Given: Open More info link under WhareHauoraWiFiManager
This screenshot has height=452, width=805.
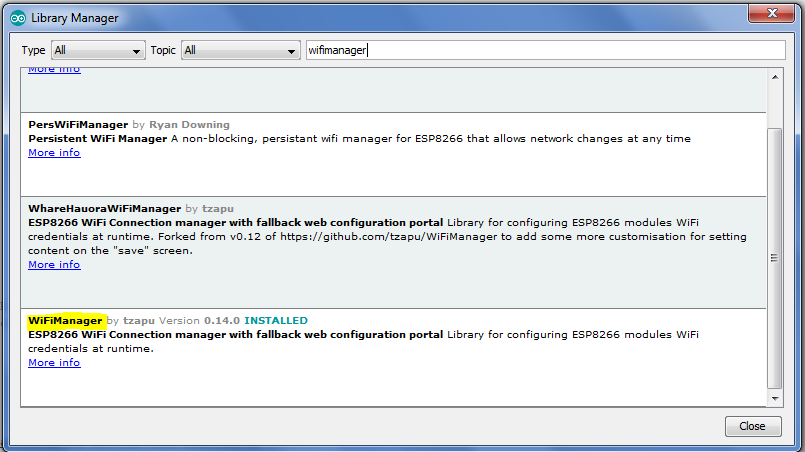Looking at the screenshot, I should pos(54,265).
